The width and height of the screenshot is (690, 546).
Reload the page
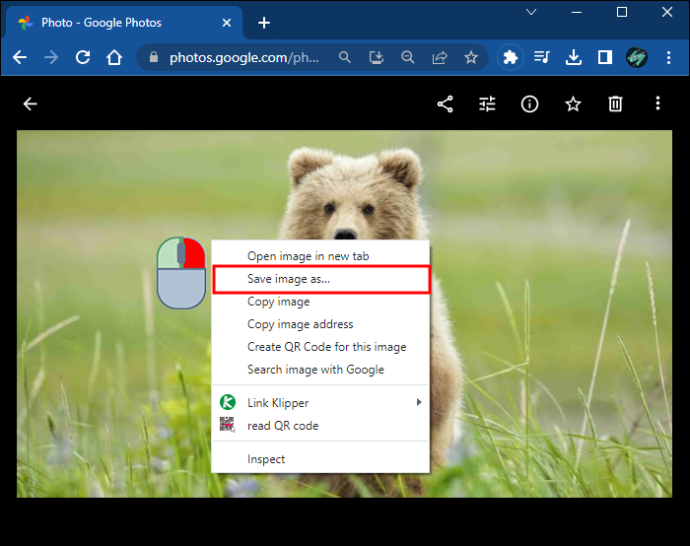tap(83, 57)
